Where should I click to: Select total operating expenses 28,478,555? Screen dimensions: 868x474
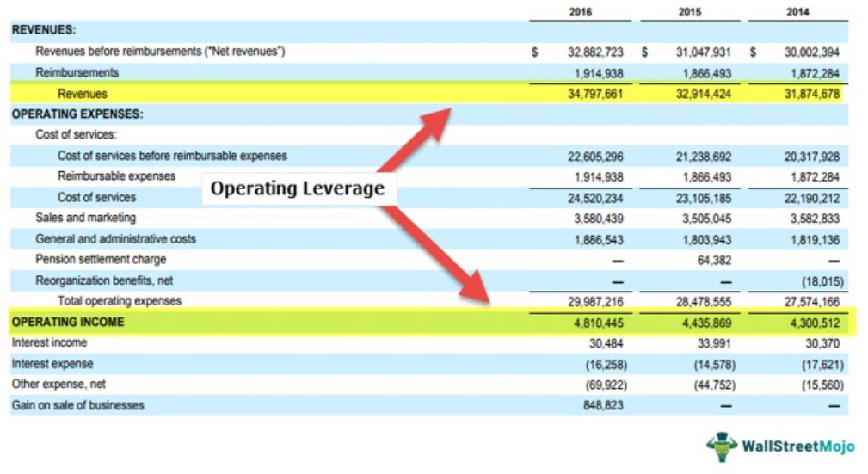[703, 302]
